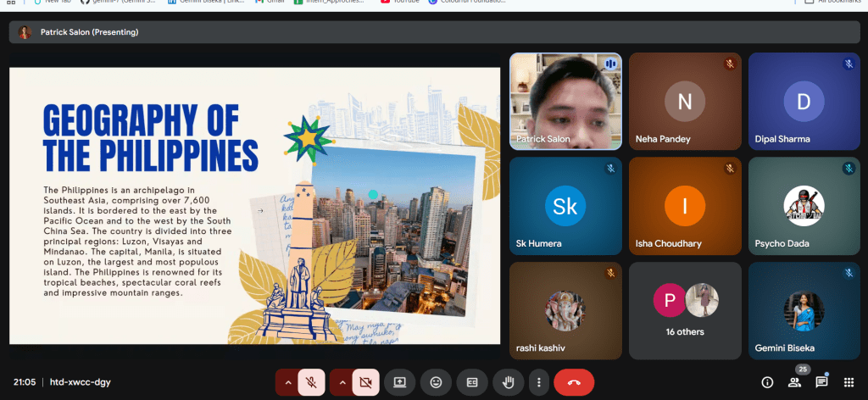Click the three-dot more options icon

pyautogui.click(x=538, y=382)
